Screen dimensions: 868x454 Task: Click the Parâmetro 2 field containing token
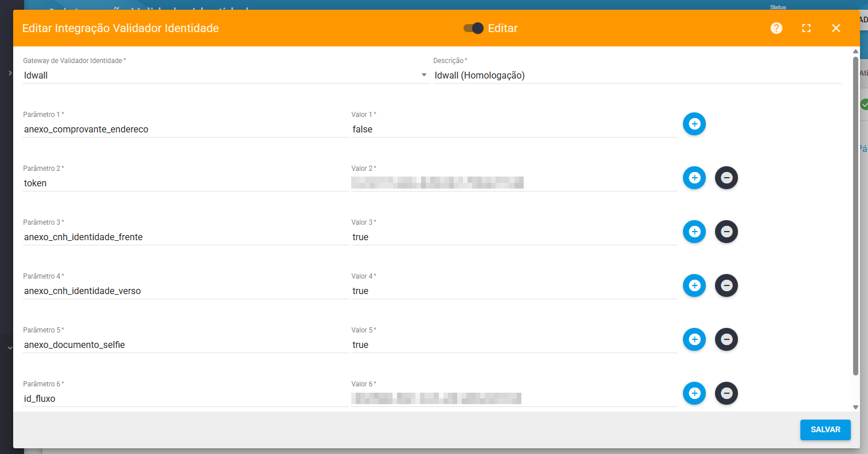point(186,183)
